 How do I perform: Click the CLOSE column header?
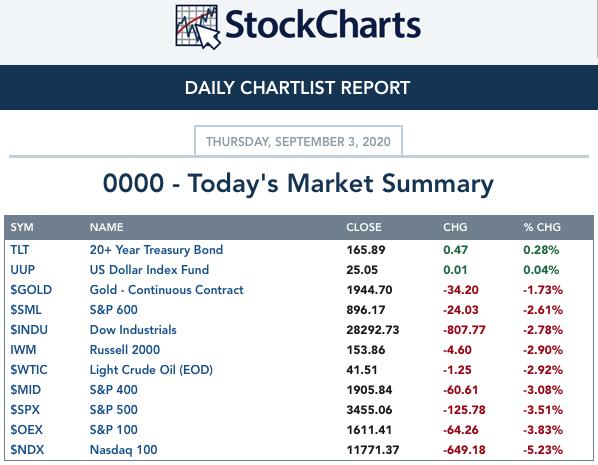coord(363,227)
